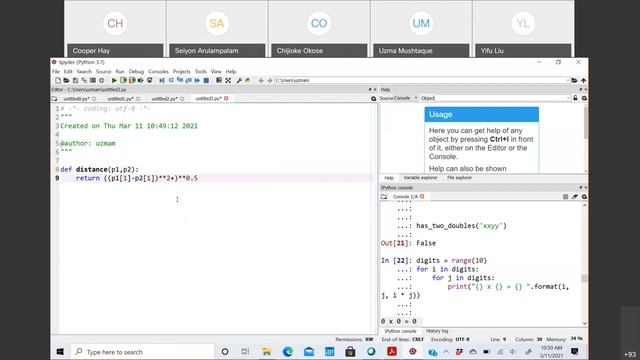
Task: Click the Help pane vertical scrollbar
Action: [585, 138]
